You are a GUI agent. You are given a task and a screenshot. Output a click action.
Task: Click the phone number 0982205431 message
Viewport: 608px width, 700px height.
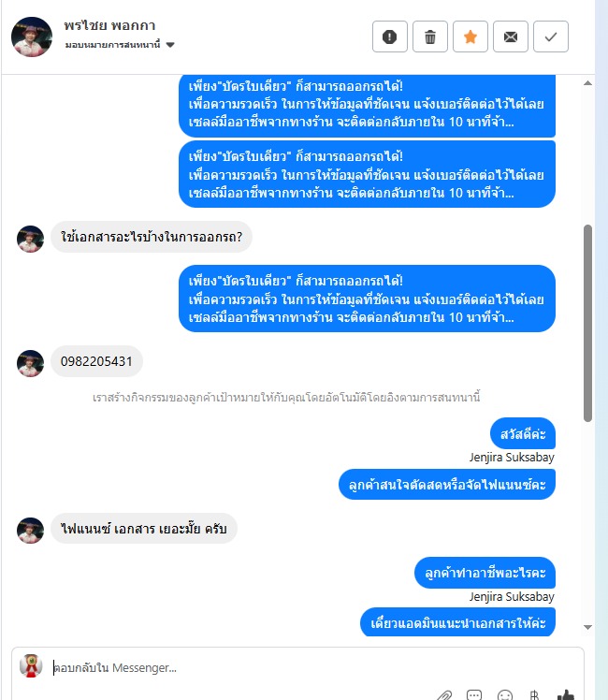coord(96,361)
